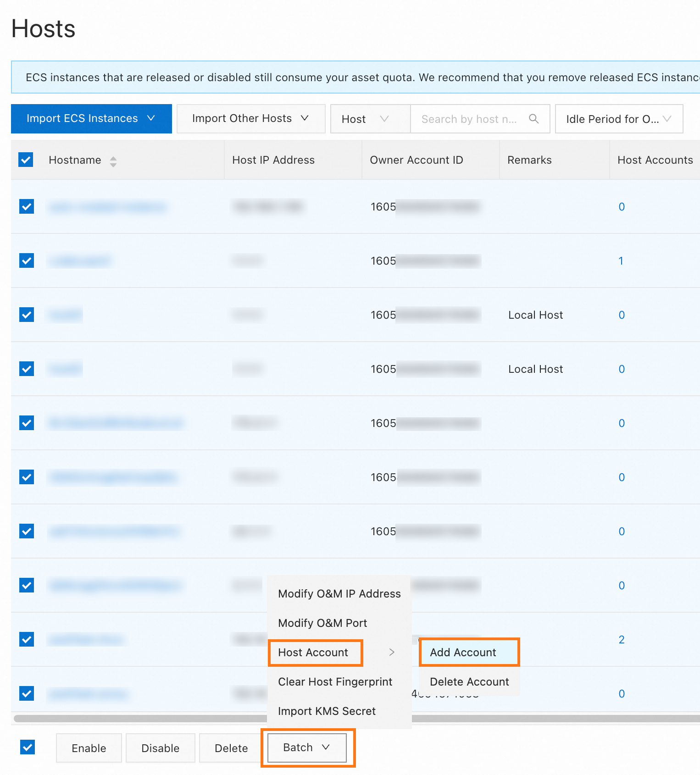Click second Local Host remark cell
The height and width of the screenshot is (775, 700).
click(x=535, y=369)
